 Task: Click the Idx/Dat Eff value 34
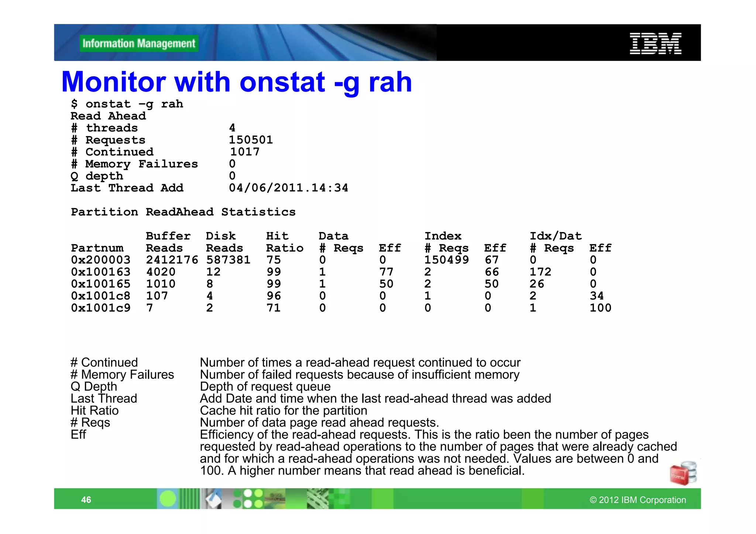pyautogui.click(x=597, y=296)
